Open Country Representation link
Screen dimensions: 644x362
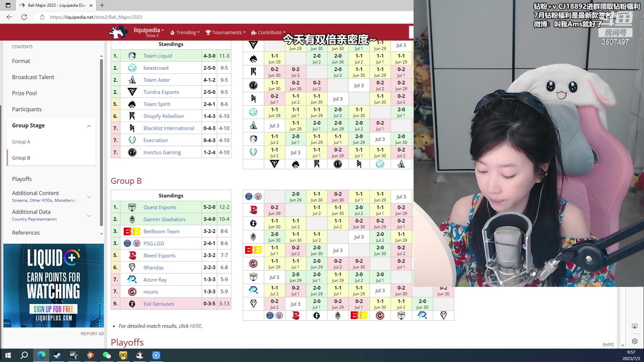(35, 219)
